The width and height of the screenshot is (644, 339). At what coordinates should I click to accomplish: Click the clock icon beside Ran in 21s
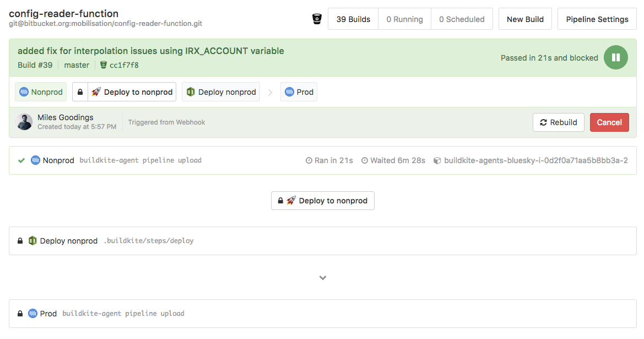coord(309,160)
